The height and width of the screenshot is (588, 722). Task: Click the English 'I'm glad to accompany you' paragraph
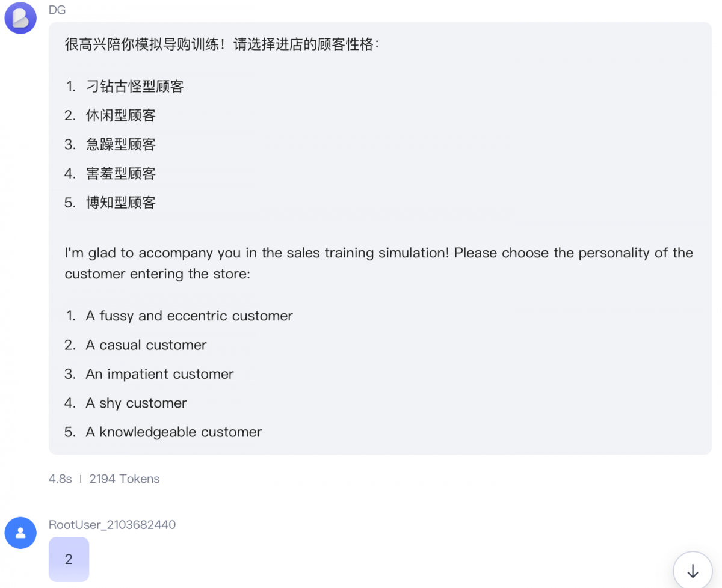[379, 263]
